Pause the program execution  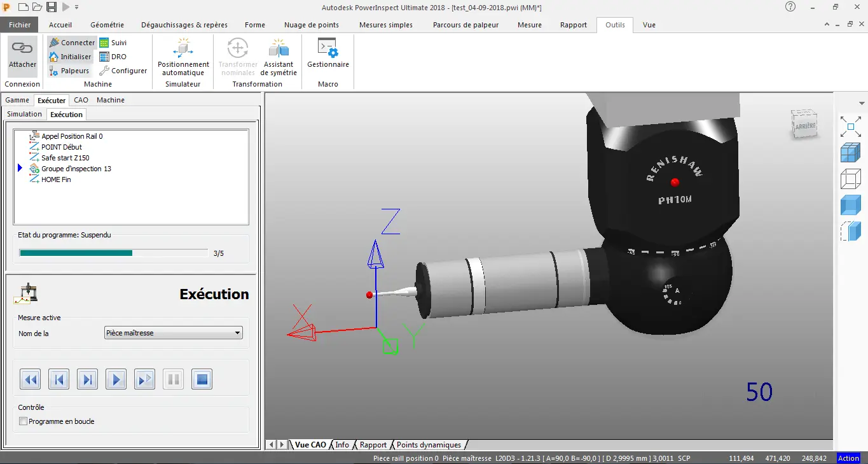click(174, 380)
